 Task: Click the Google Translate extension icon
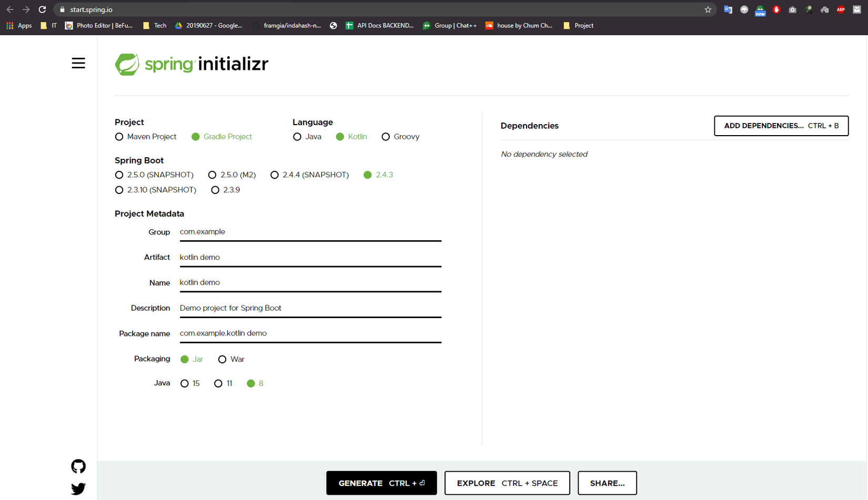pyautogui.click(x=728, y=9)
